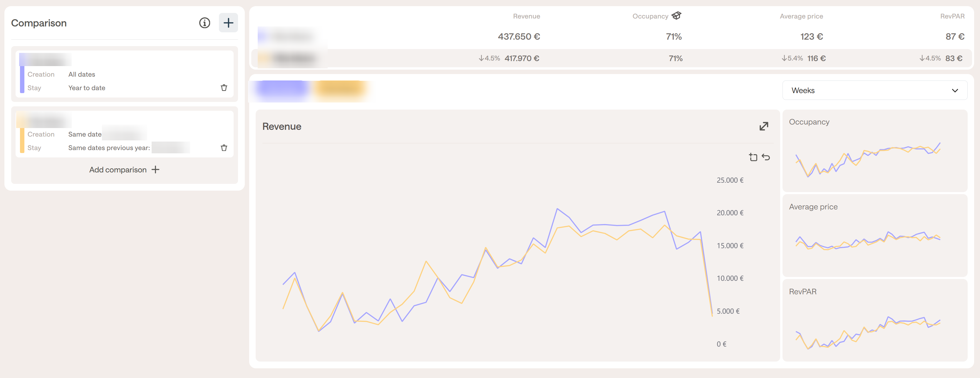Click the zoom selection icon above chart
Image resolution: width=980 pixels, height=378 pixels.
point(753,157)
